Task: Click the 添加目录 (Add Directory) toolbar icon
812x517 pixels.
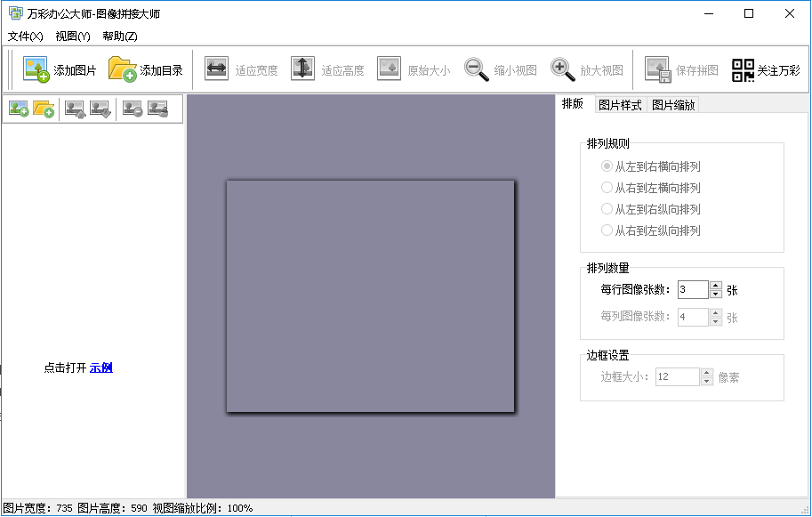Action: coord(120,69)
